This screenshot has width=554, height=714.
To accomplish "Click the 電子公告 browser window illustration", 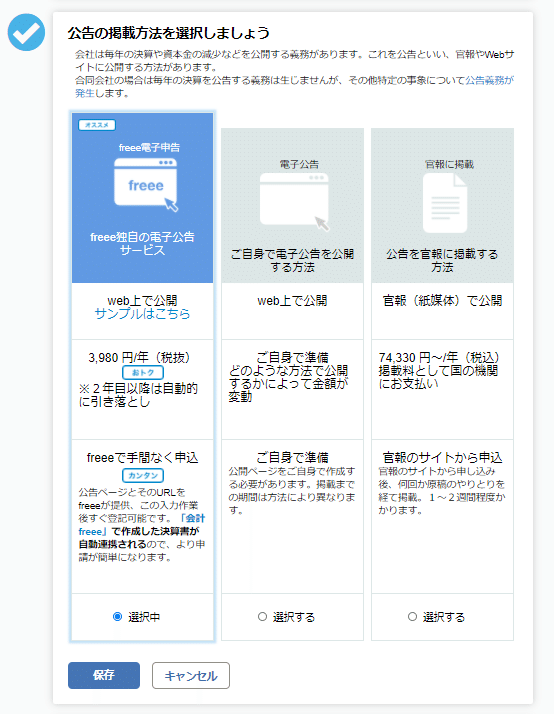I will (294, 202).
